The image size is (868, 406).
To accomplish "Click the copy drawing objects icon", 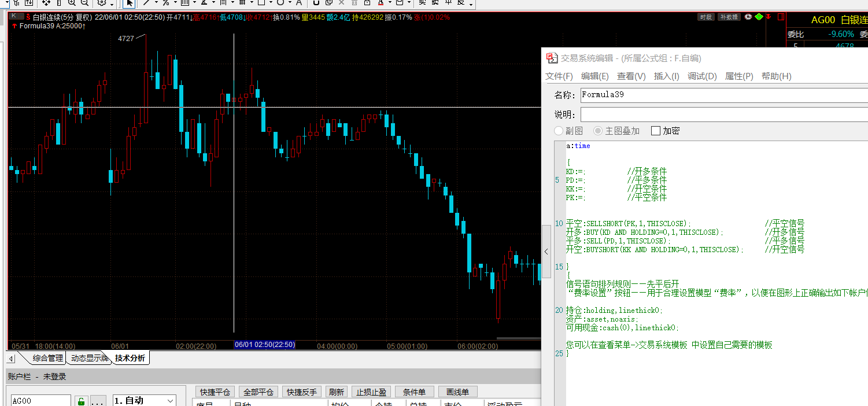I will coord(329,3).
